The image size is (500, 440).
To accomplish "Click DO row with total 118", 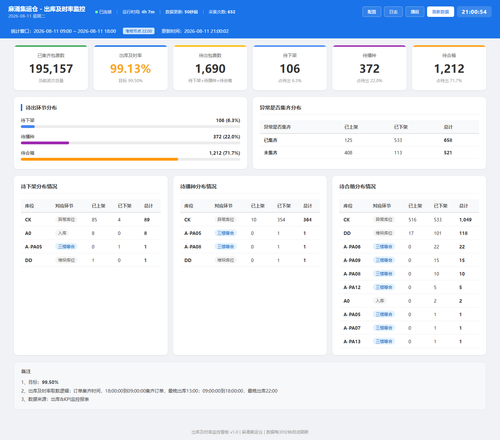I will pyautogui.click(x=409, y=233).
